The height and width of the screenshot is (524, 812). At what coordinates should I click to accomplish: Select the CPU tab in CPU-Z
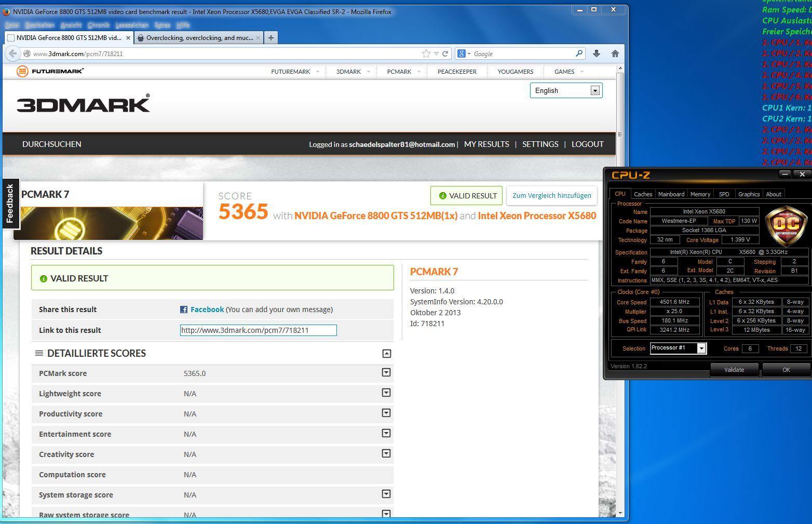620,194
